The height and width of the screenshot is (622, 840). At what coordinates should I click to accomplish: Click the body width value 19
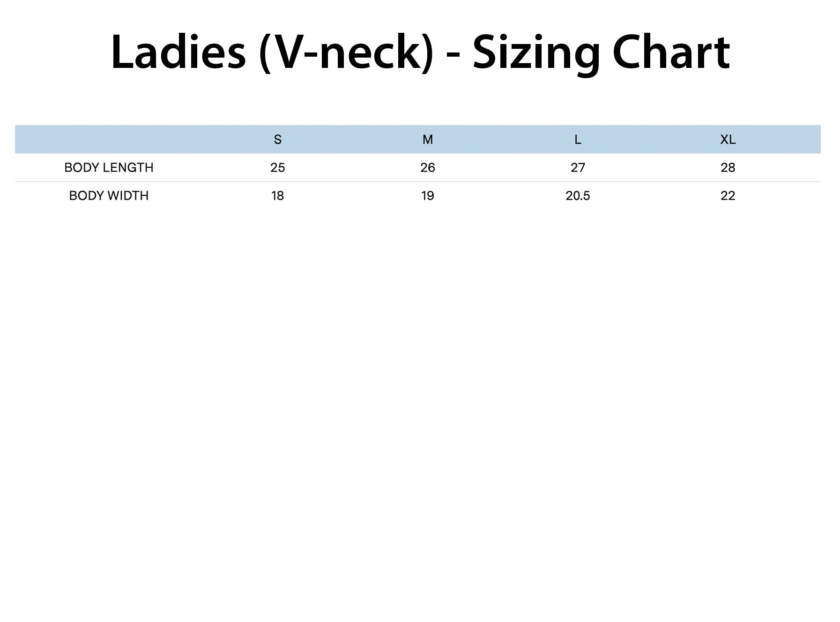click(427, 196)
